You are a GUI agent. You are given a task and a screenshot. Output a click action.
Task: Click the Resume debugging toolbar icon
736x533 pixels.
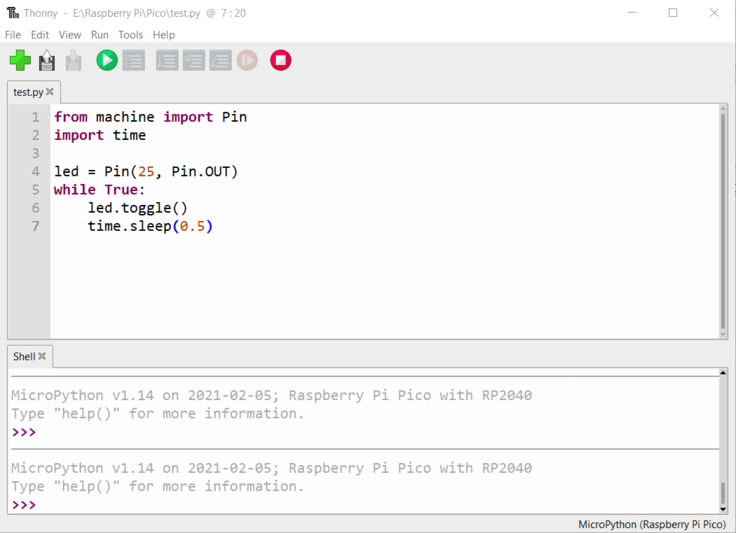[247, 61]
